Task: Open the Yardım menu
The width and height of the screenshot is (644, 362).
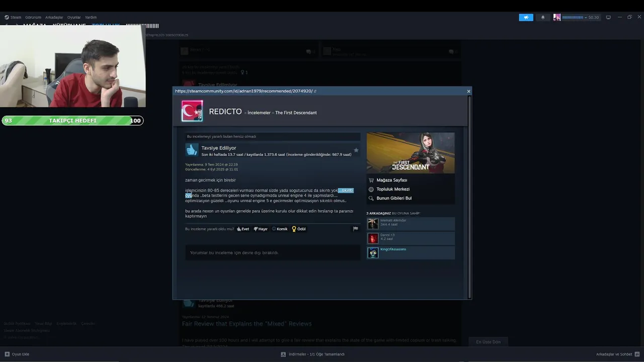Action: point(91,17)
